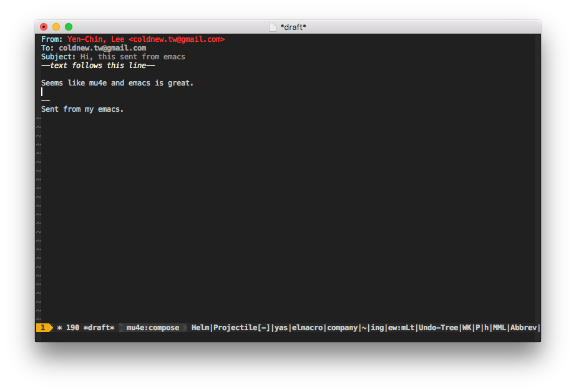Click the window number 1 badge
576x392 pixels.
click(x=42, y=328)
